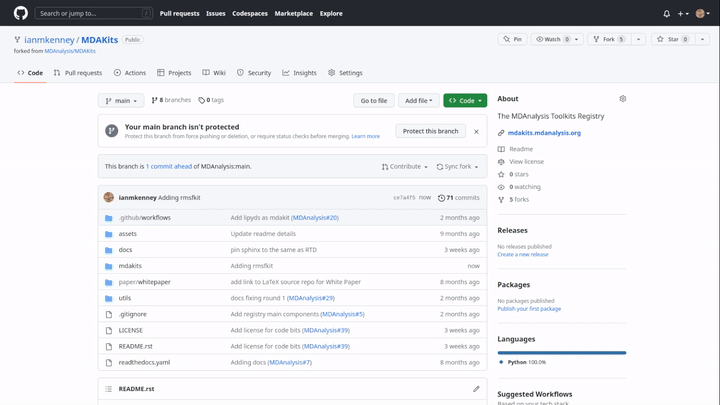This screenshot has height=405, width=720.
Task: Open the assets folder
Action: pos(128,234)
